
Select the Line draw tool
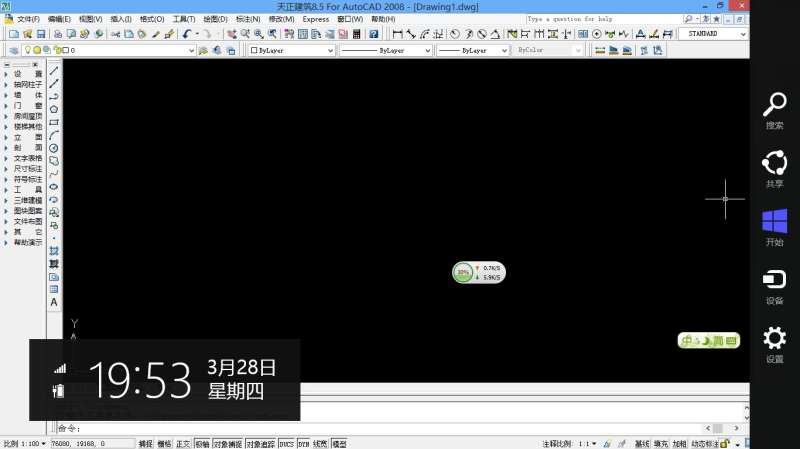tap(54, 72)
